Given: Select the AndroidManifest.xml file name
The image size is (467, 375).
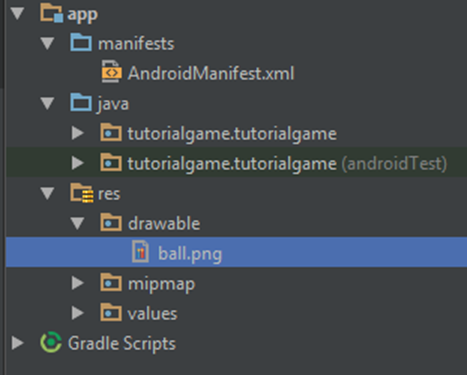Looking at the screenshot, I should (211, 73).
